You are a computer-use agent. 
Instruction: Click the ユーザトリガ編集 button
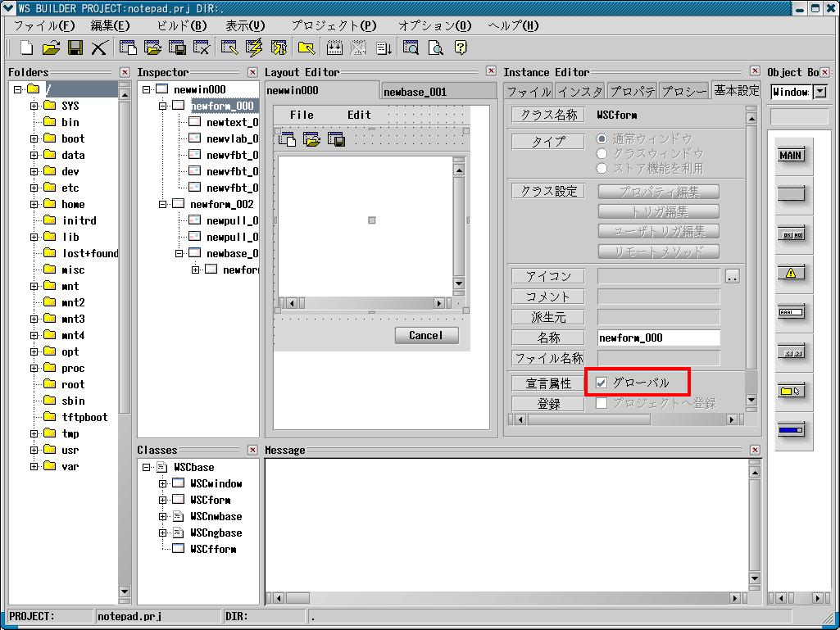[658, 231]
